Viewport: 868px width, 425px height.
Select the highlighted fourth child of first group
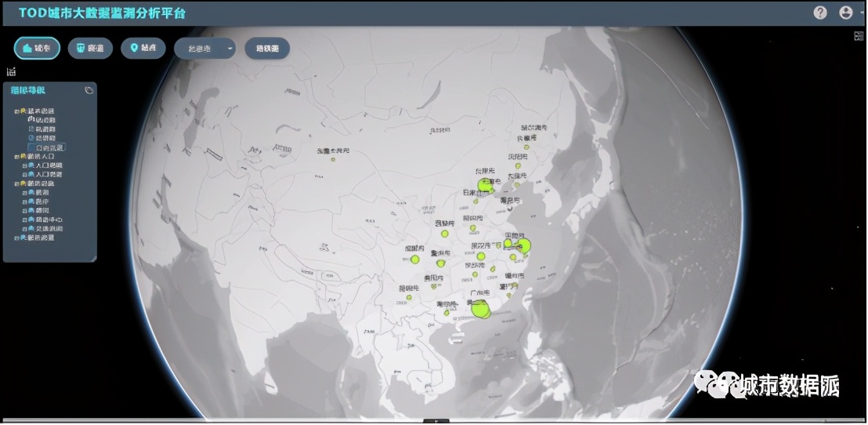[46, 147]
